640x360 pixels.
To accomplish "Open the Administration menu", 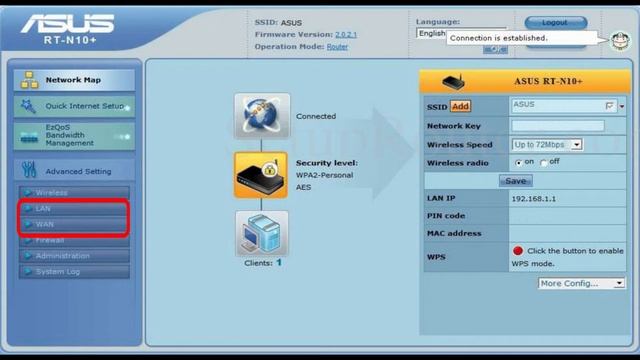I will [74, 256].
